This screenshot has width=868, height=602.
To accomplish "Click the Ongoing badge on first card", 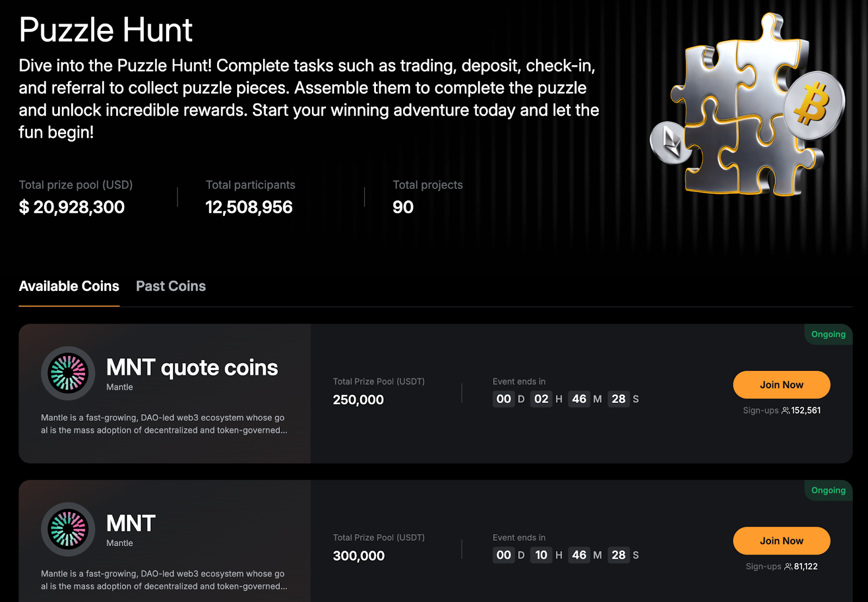I will click(x=828, y=334).
